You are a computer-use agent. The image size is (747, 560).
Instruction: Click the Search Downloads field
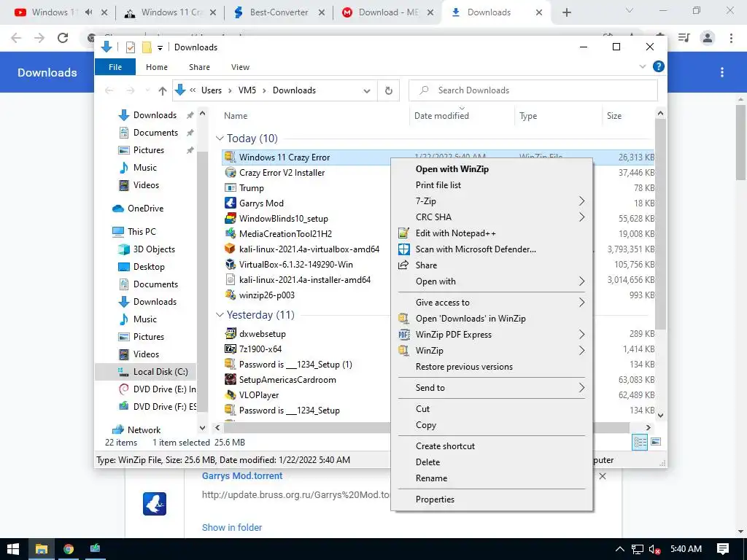coord(533,90)
